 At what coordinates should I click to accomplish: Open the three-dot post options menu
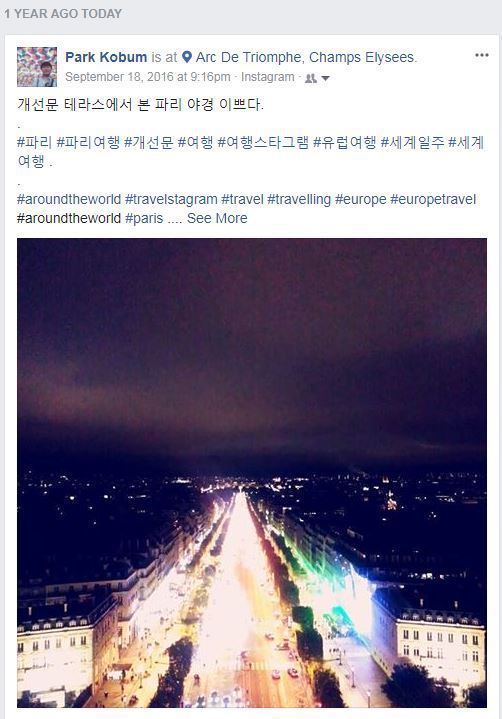coord(481,55)
